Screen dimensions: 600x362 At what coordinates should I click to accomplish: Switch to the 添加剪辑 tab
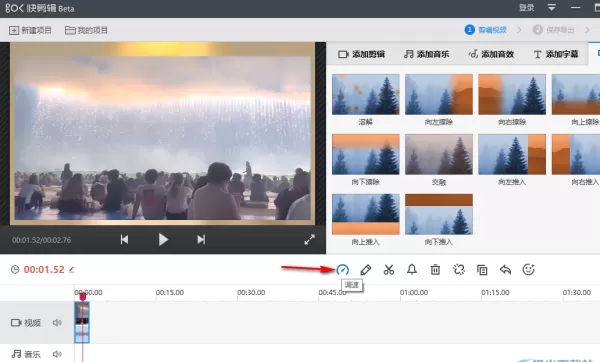[362, 54]
